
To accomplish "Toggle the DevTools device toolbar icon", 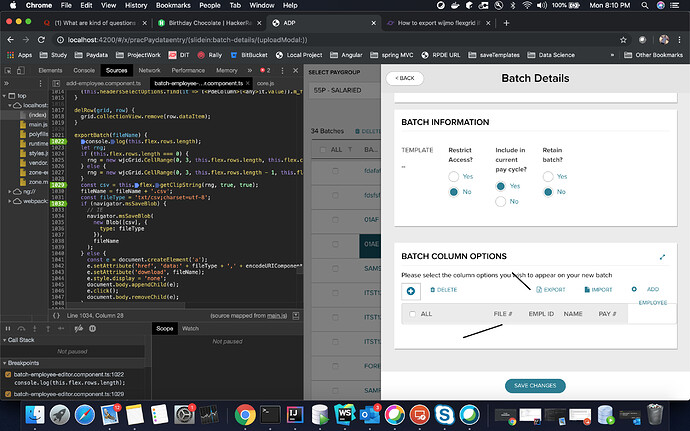I will point(21,70).
